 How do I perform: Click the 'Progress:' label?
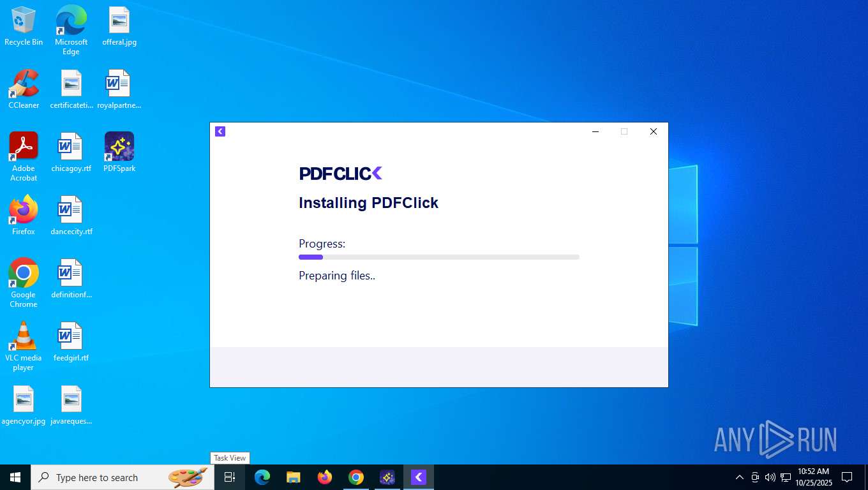(x=322, y=244)
